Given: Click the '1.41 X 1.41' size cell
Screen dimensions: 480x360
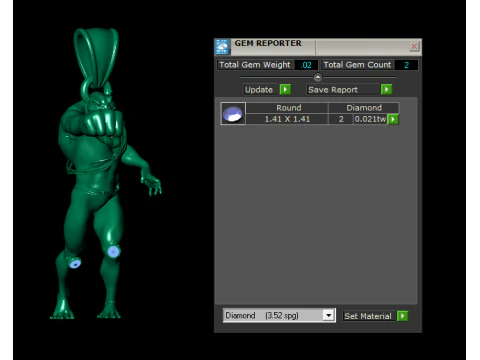Looking at the screenshot, I should pos(287,119).
